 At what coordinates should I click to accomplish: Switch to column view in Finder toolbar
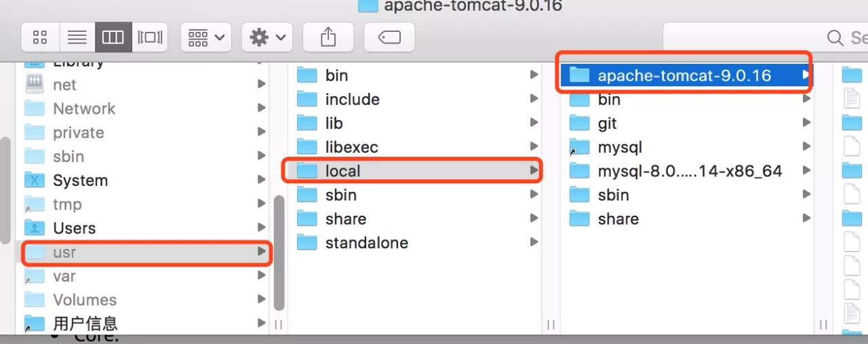[x=113, y=37]
